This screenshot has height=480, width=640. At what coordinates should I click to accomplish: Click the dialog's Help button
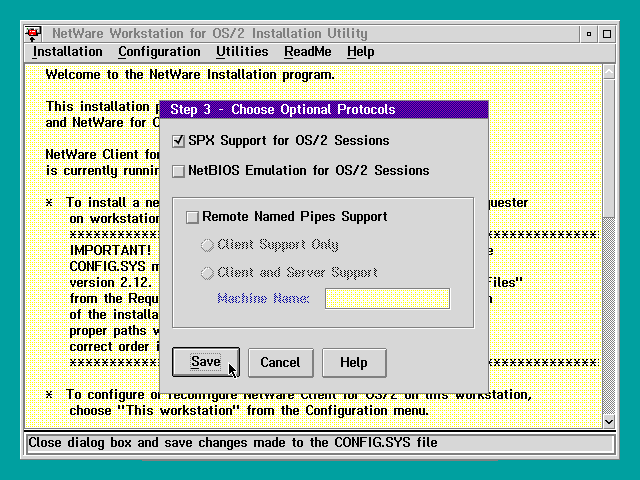(354, 362)
